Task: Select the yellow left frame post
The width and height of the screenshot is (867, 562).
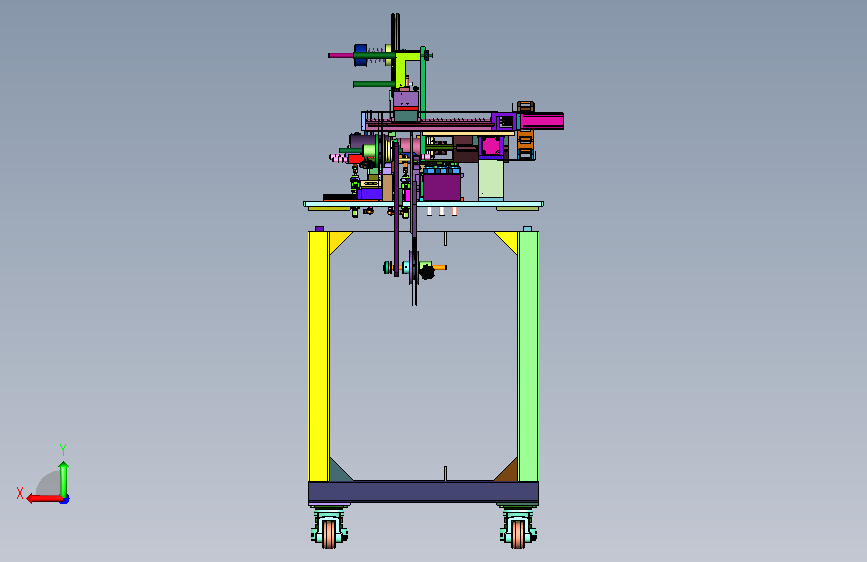Action: pyautogui.click(x=318, y=356)
